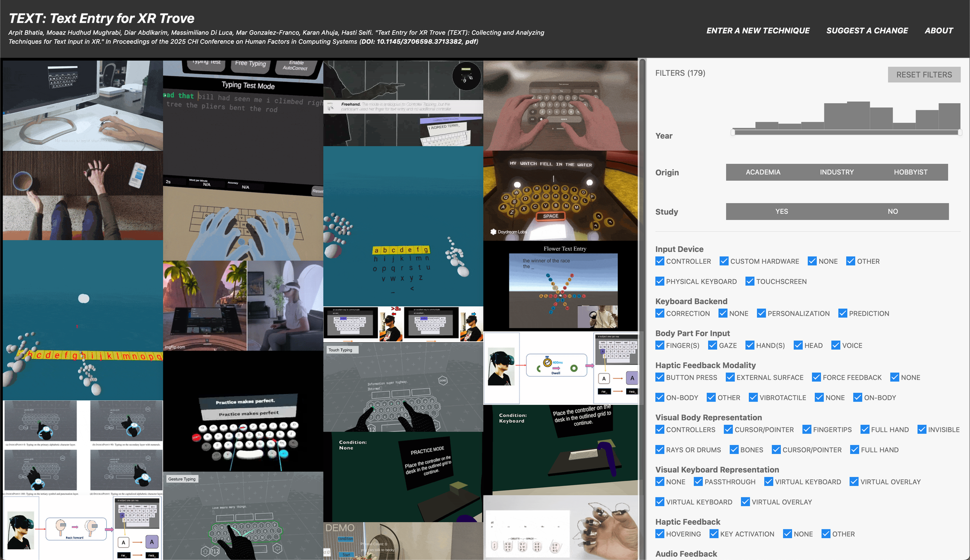Click the RESET FILTERS button
Viewport: 970px width, 560px height.
[x=924, y=75]
